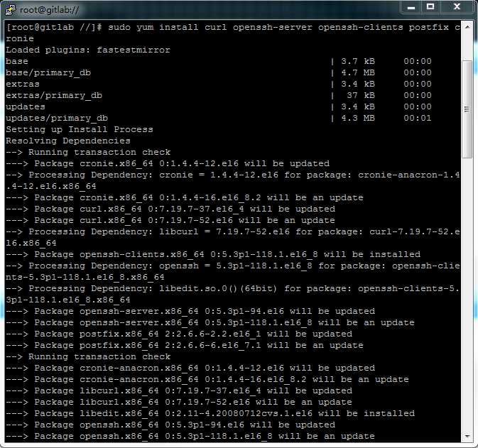Click the scrollbar up arrow
The height and width of the screenshot is (448, 478).
pyautogui.click(x=467, y=27)
